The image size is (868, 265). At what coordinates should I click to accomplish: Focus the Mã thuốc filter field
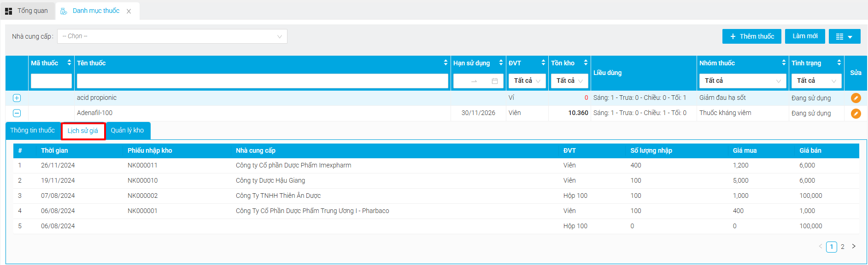[51, 81]
